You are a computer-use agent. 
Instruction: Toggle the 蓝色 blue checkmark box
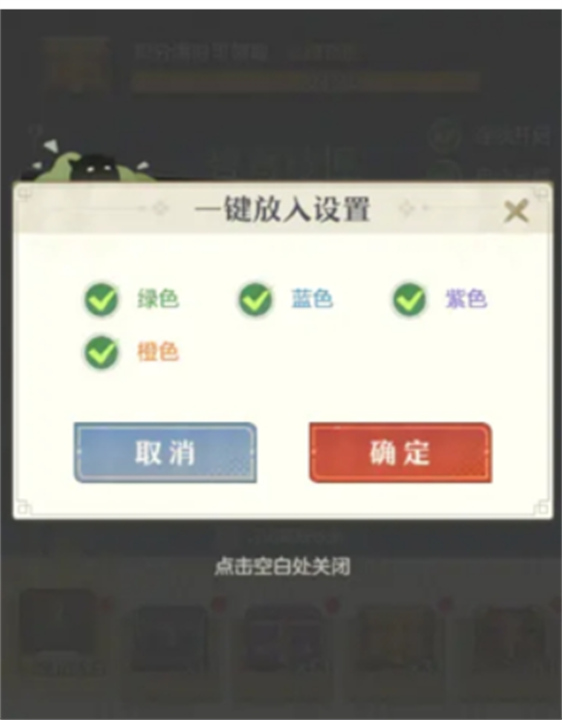(255, 299)
